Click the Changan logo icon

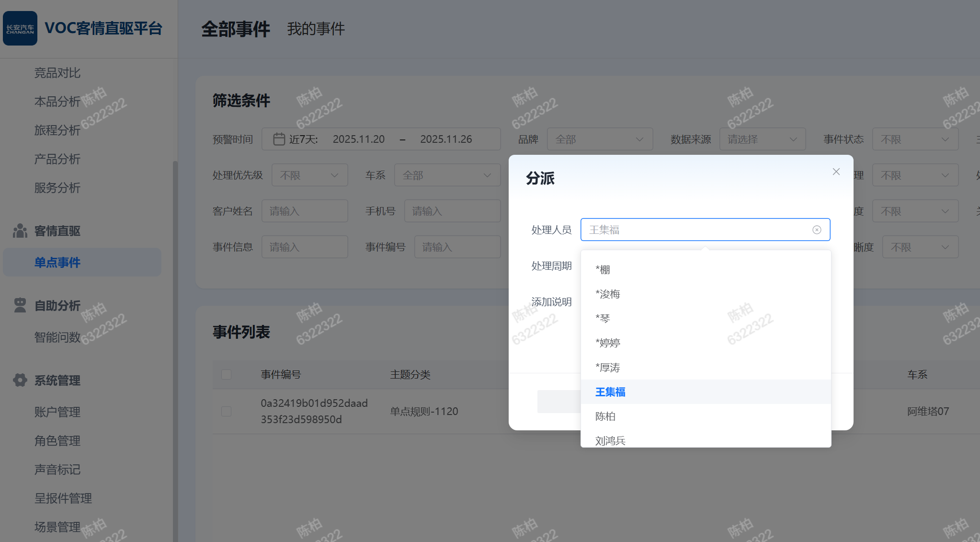pyautogui.click(x=20, y=28)
